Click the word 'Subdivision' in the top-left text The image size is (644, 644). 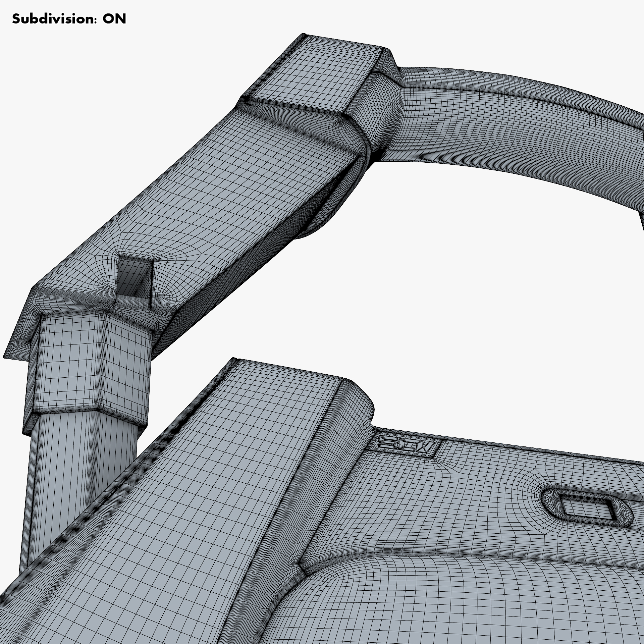(52, 19)
